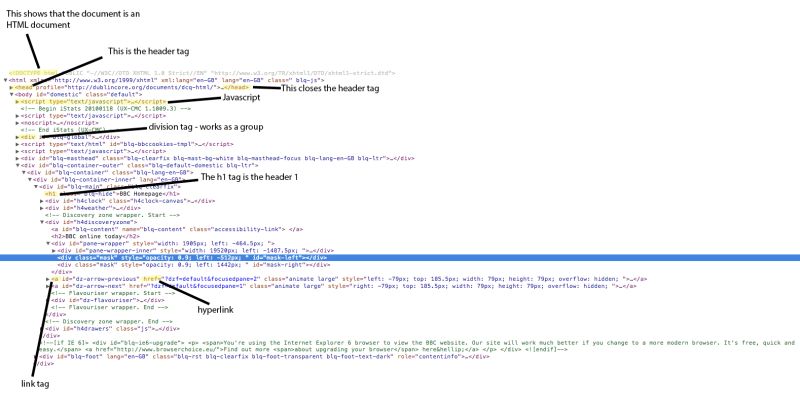Image resolution: width=800 pixels, height=406 pixels.
Task: Click the xmlns value "http://www.w3.org/1999/xhtml"
Action: click(x=105, y=80)
